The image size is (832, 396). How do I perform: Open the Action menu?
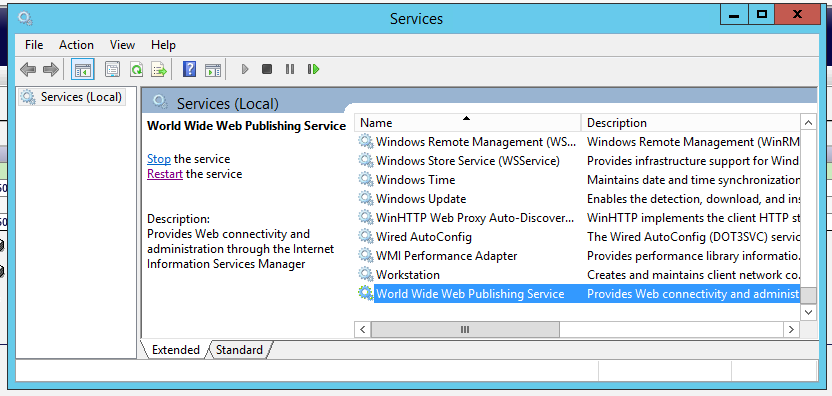tap(76, 45)
